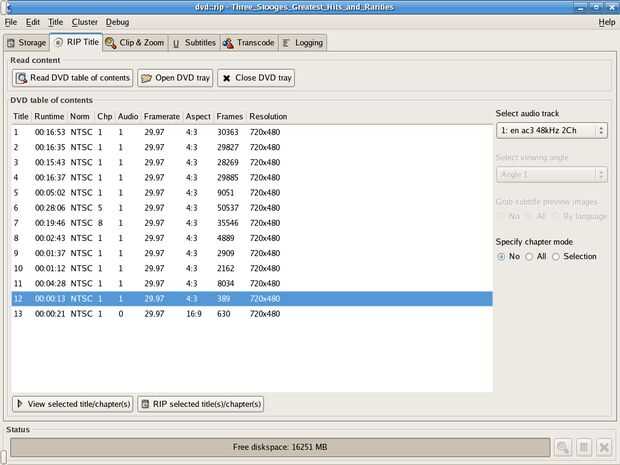Screen dimensions: 620x465
Task: Select title 4 with runtime 00:16:37
Action: point(252,178)
